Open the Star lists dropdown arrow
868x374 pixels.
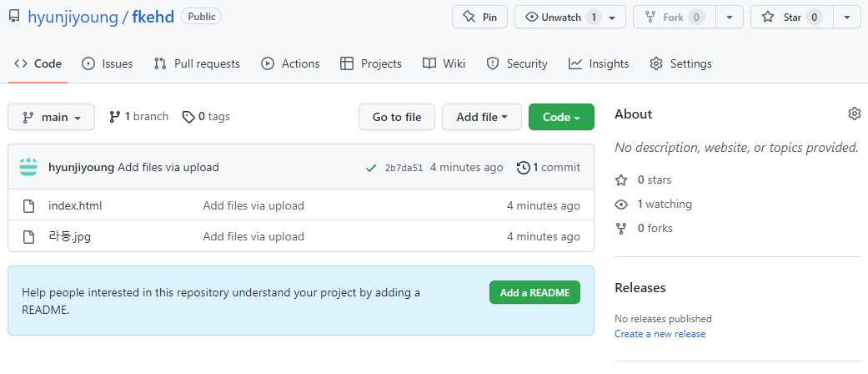[847, 18]
